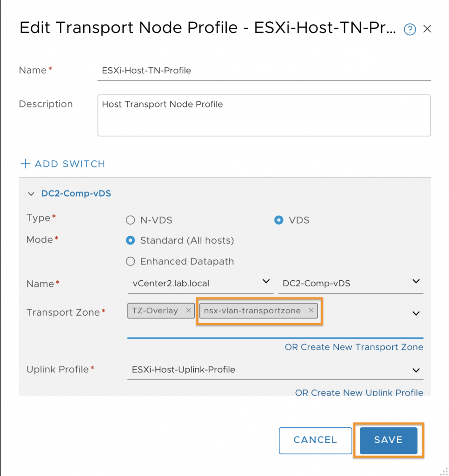The height and width of the screenshot is (476, 449).
Task: Remove the TZ-Overlay transport zone tag
Action: point(189,310)
